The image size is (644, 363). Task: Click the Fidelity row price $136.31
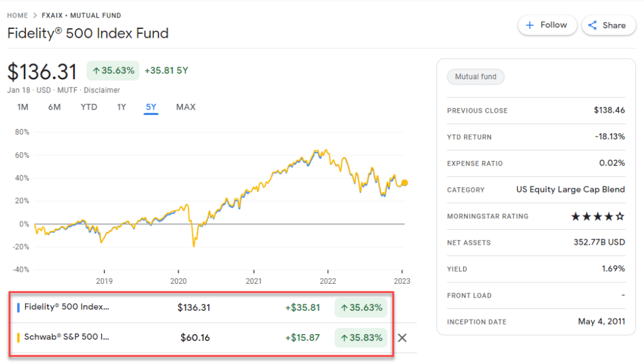pyautogui.click(x=194, y=308)
